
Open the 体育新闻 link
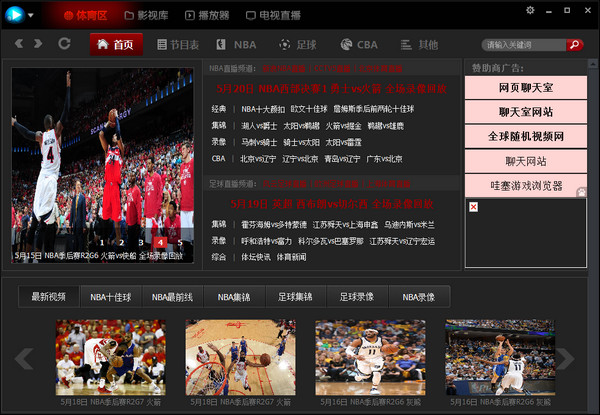click(x=291, y=257)
